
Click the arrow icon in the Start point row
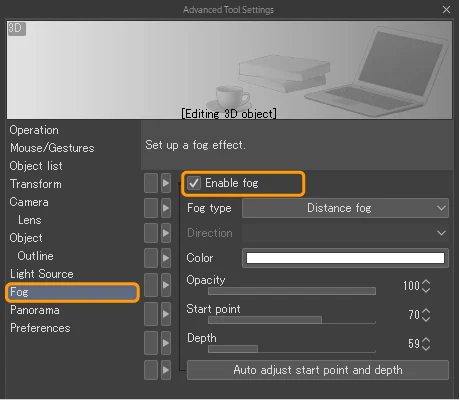tap(166, 314)
